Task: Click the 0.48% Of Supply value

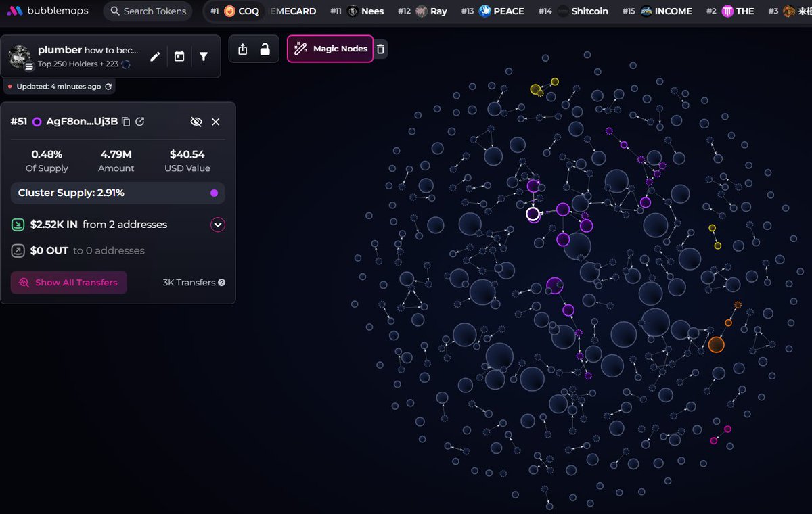Action: click(47, 154)
